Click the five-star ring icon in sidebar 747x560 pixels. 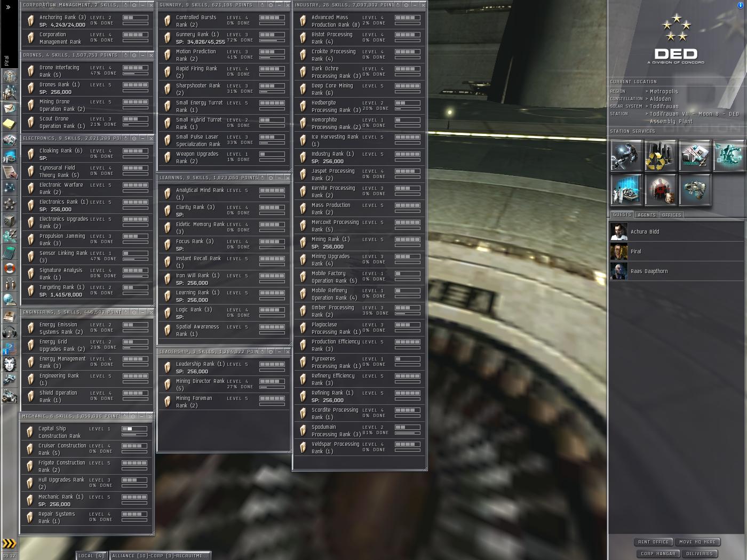[10, 204]
